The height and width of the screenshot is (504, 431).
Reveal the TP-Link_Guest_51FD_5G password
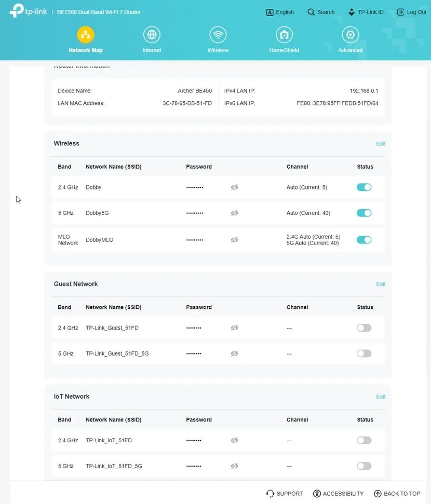(x=234, y=353)
